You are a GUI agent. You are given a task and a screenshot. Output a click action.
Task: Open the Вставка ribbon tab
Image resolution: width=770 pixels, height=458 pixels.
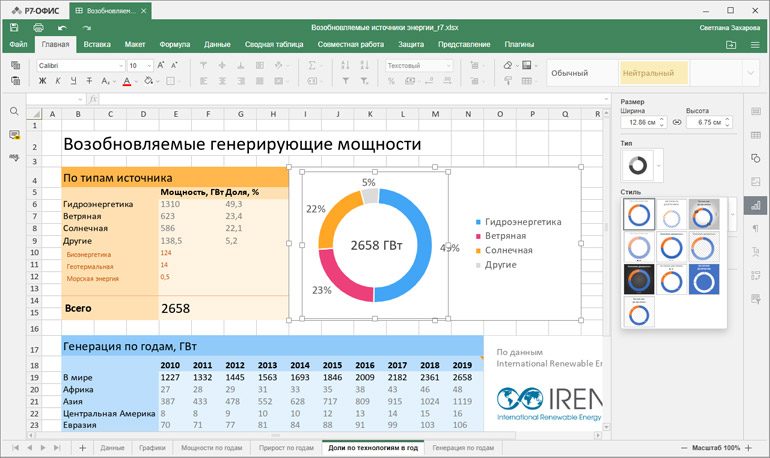click(97, 45)
